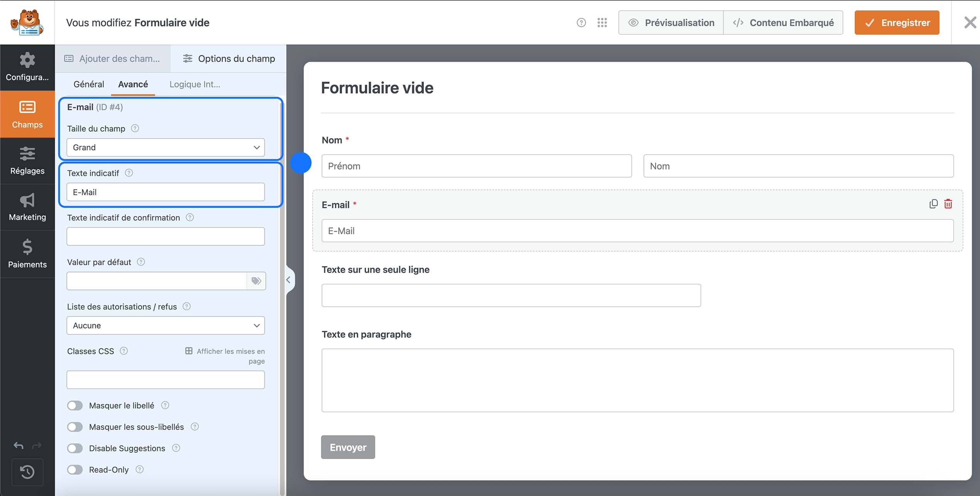Open the Taille du champ dropdown
The image size is (980, 496).
[x=165, y=147]
